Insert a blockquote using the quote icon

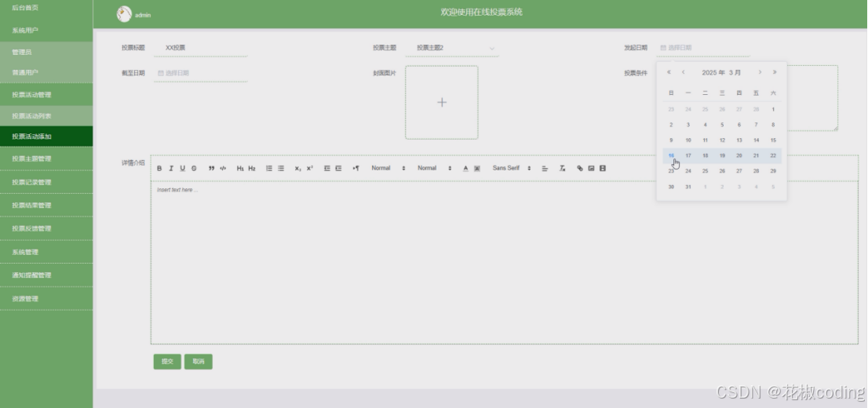pos(211,168)
